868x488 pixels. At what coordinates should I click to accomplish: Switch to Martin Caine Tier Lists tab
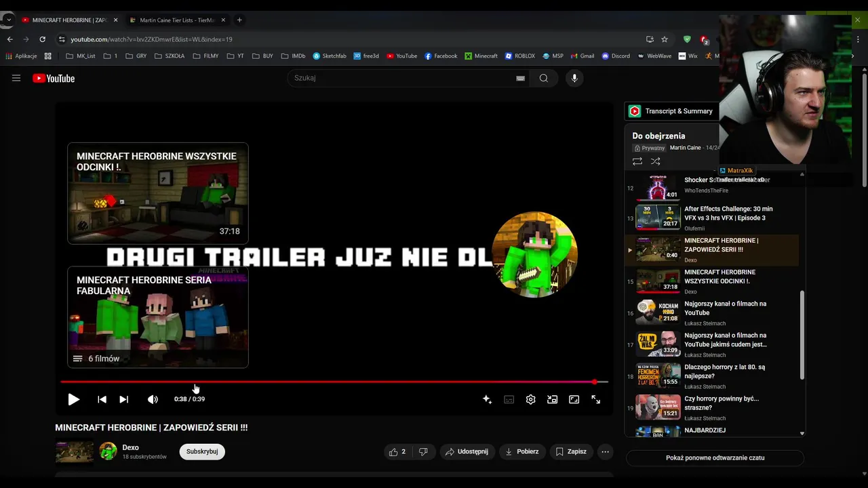pos(176,20)
